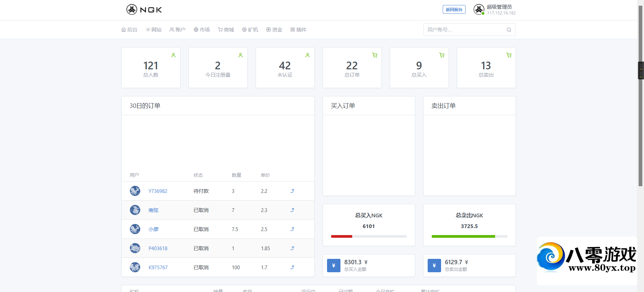The width and height of the screenshot is (644, 292).
Task: Click the 30日的订单 panel title
Action: [x=145, y=106]
